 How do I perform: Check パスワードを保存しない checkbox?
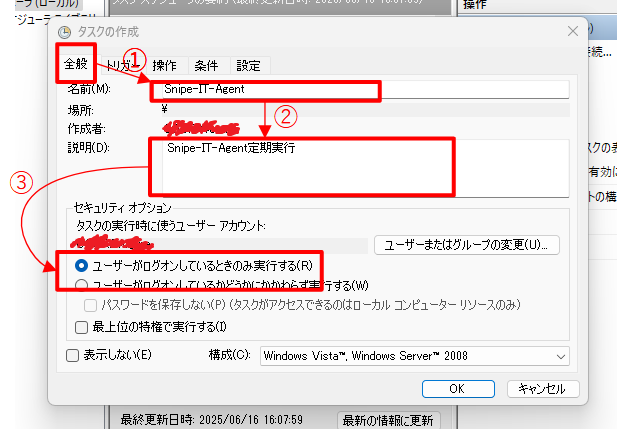click(90, 305)
